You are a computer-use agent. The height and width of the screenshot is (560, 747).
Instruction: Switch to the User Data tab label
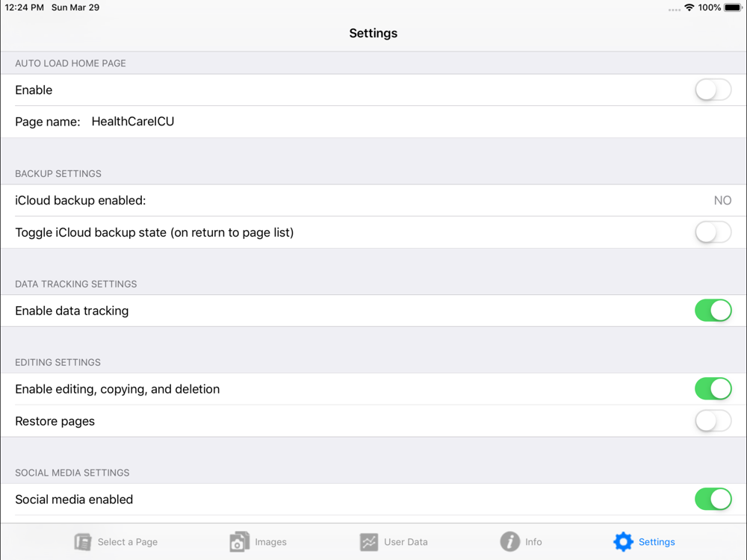click(x=406, y=542)
